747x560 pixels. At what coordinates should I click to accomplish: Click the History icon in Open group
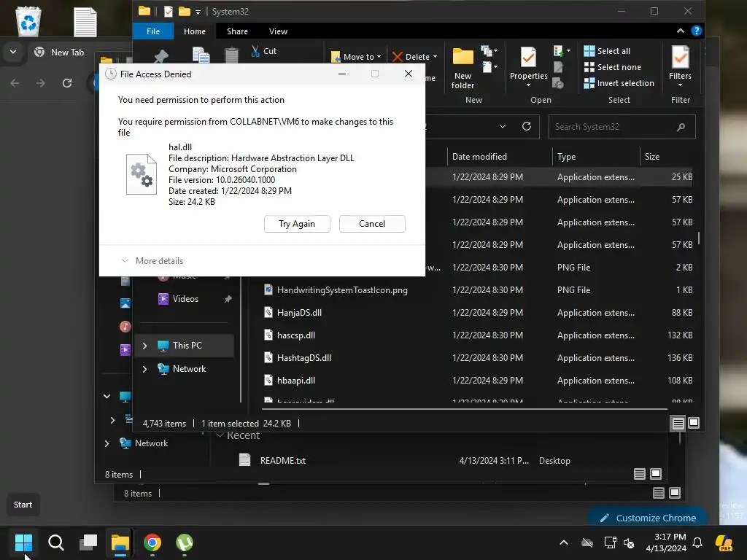[x=558, y=83]
